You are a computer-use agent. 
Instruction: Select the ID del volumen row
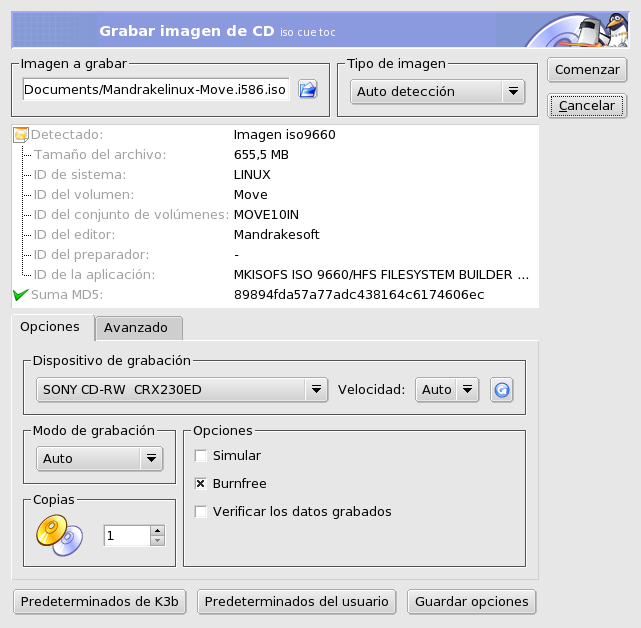click(x=275, y=195)
